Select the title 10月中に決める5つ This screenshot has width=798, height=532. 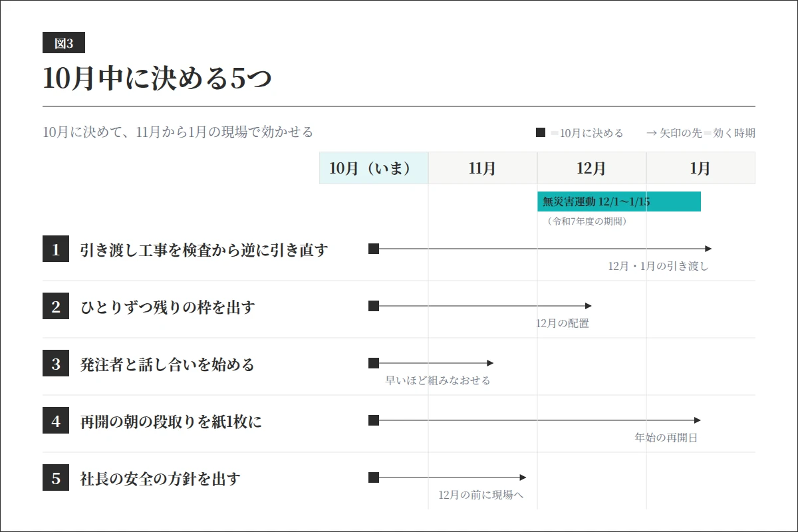click(x=158, y=78)
